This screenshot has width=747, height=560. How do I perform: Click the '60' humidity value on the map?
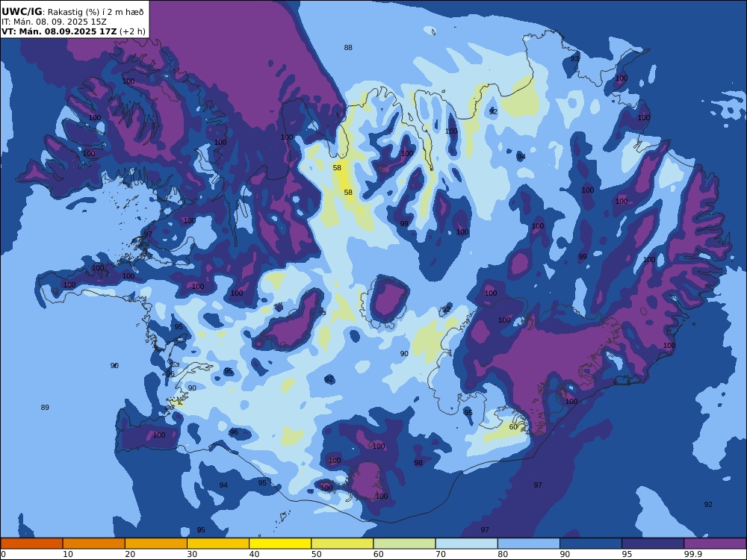pyautogui.click(x=513, y=426)
